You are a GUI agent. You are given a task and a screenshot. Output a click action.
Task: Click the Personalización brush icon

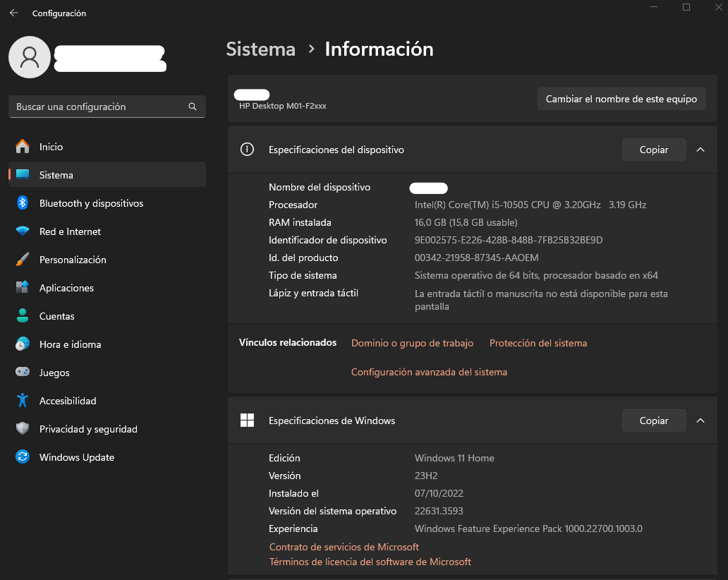[x=23, y=260]
